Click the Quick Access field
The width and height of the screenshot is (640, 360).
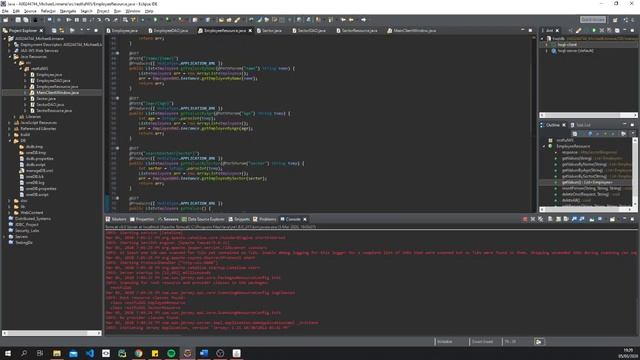click(593, 20)
